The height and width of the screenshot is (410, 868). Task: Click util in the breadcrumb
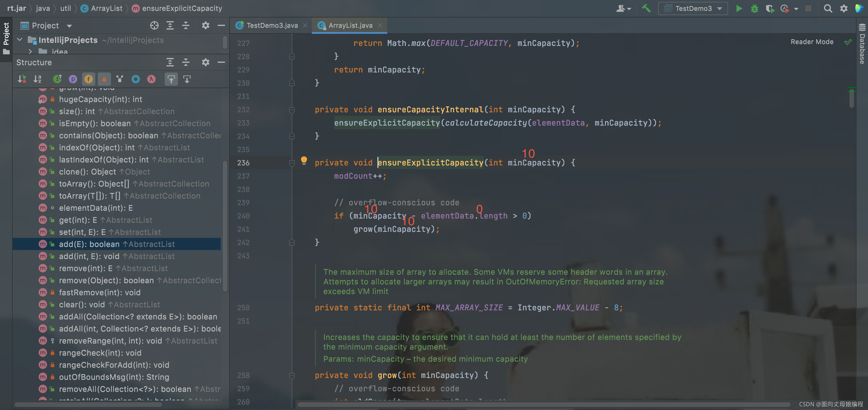tap(65, 8)
